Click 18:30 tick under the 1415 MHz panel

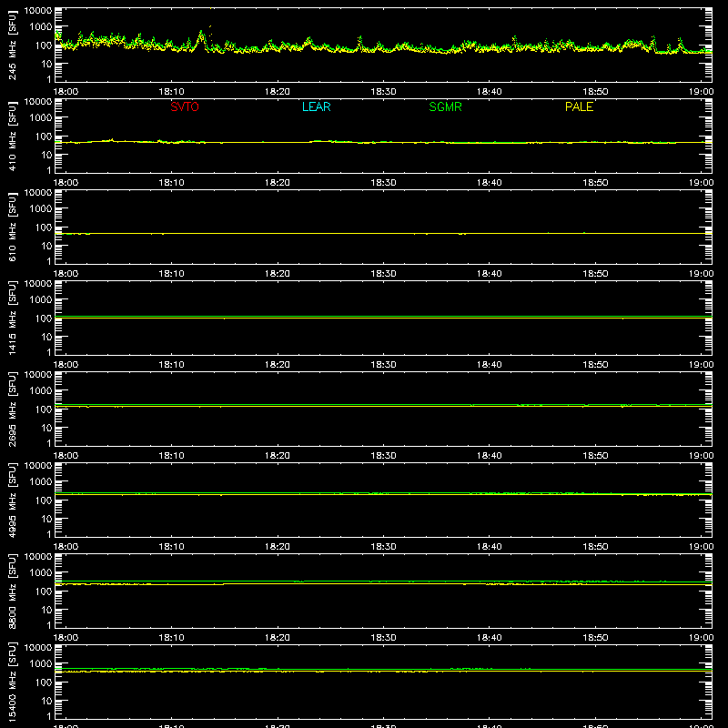383,365
